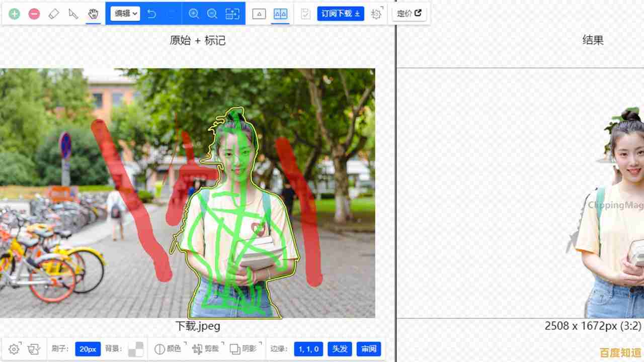Toggle the side-by-side pane view
Image resolution: width=644 pixels, height=362 pixels.
pyautogui.click(x=280, y=14)
